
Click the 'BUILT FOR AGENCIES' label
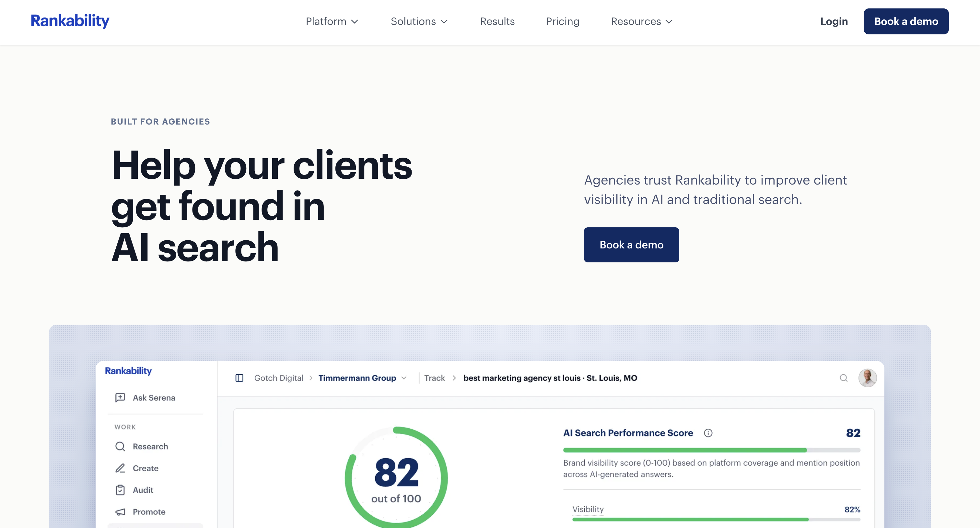160,121
